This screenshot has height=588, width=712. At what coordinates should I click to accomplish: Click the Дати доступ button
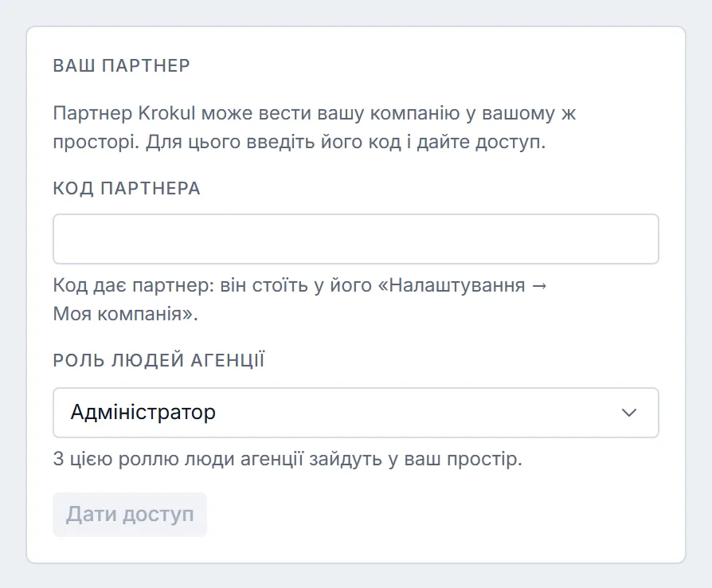(x=130, y=515)
